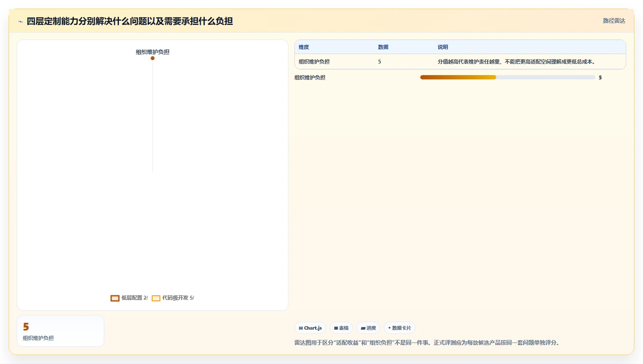Click the 说明 column header
Viewport: 643px width, 364px height.
443,47
